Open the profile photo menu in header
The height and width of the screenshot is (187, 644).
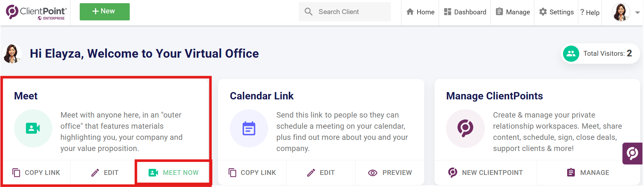621,12
